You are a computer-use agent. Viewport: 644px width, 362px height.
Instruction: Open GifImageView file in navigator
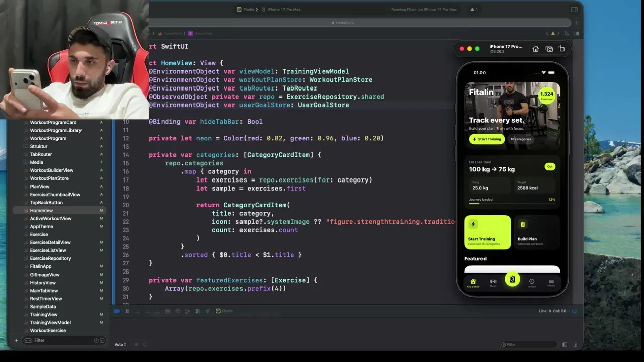45,275
